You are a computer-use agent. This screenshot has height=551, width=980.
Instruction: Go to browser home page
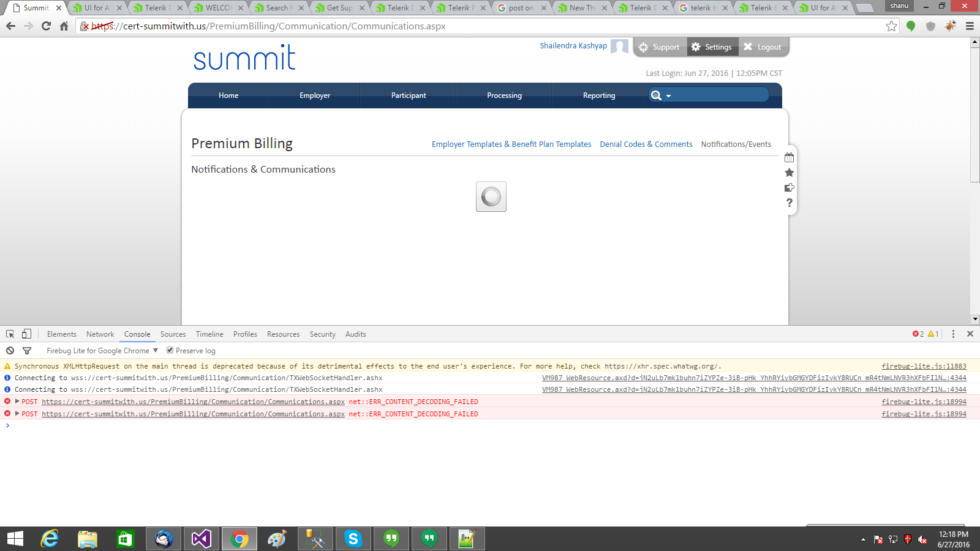point(64,26)
